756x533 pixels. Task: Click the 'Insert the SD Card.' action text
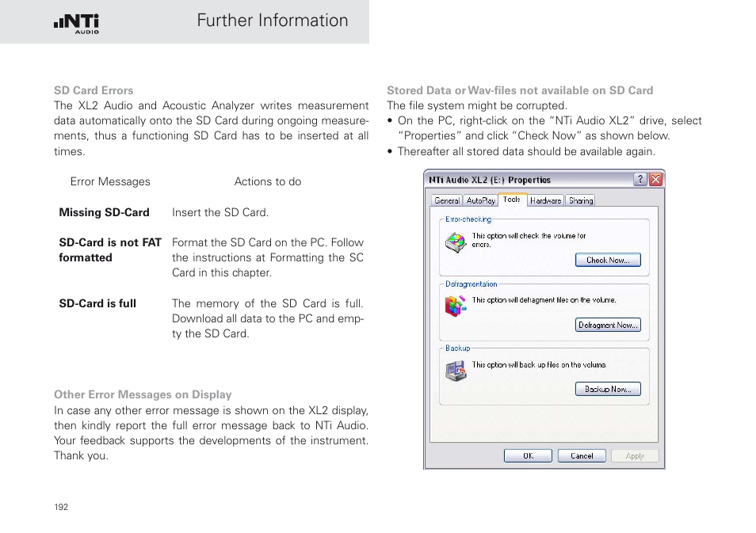(220, 212)
